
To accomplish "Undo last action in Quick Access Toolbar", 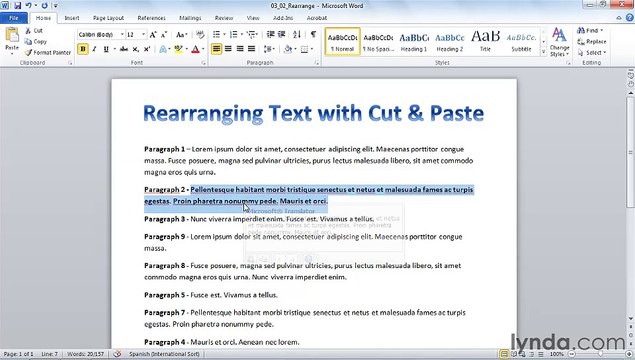I will pyautogui.click(x=28, y=6).
